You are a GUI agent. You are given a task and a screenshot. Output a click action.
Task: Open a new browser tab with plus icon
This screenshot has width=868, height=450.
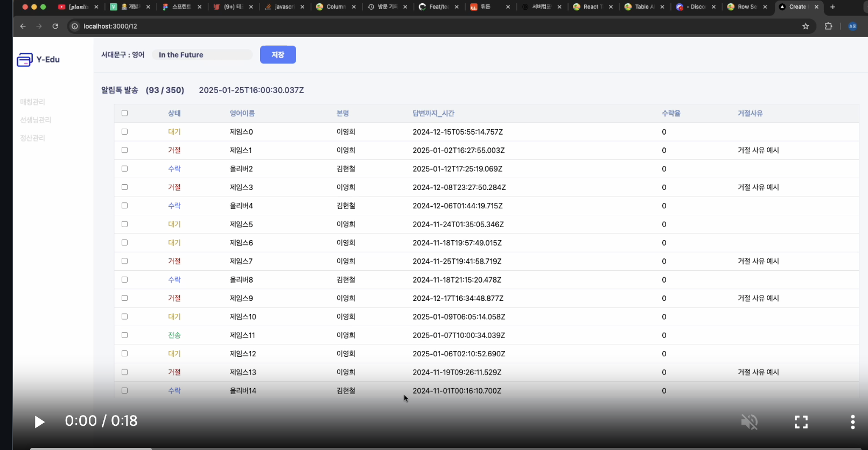click(832, 7)
